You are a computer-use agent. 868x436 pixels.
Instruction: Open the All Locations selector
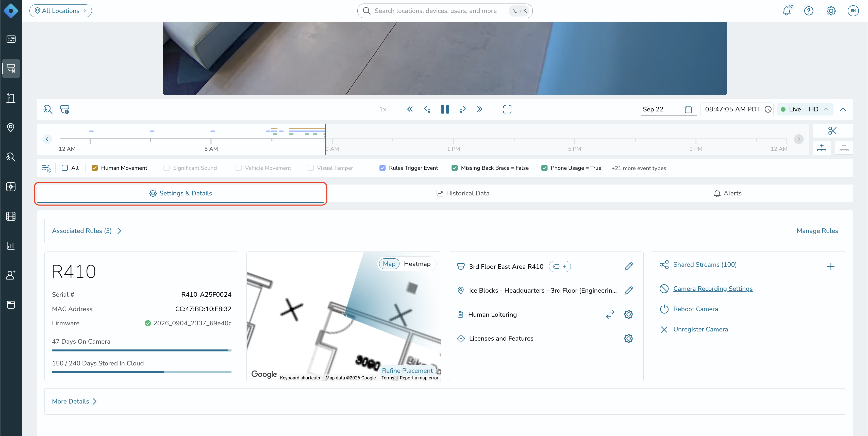click(x=61, y=11)
